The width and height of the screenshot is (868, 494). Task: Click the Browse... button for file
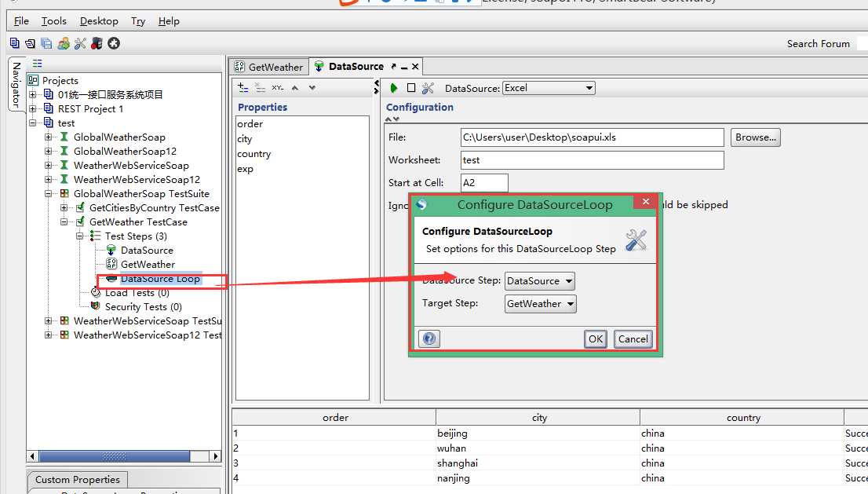(756, 137)
